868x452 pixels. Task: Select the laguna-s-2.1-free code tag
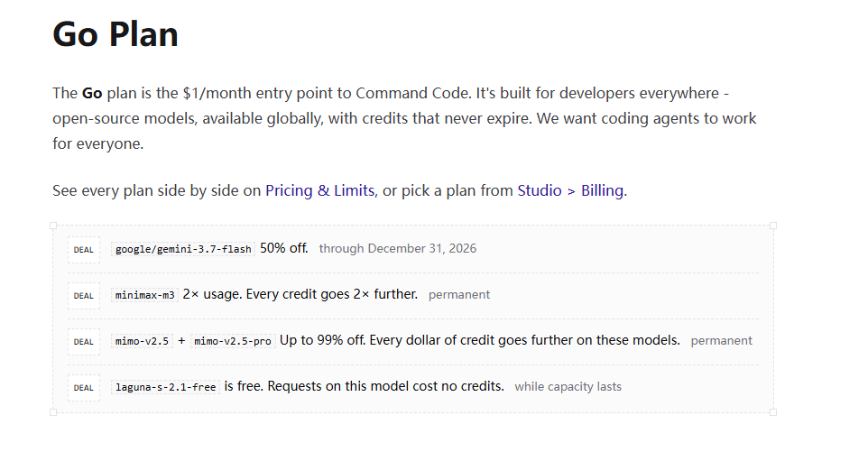[165, 387]
